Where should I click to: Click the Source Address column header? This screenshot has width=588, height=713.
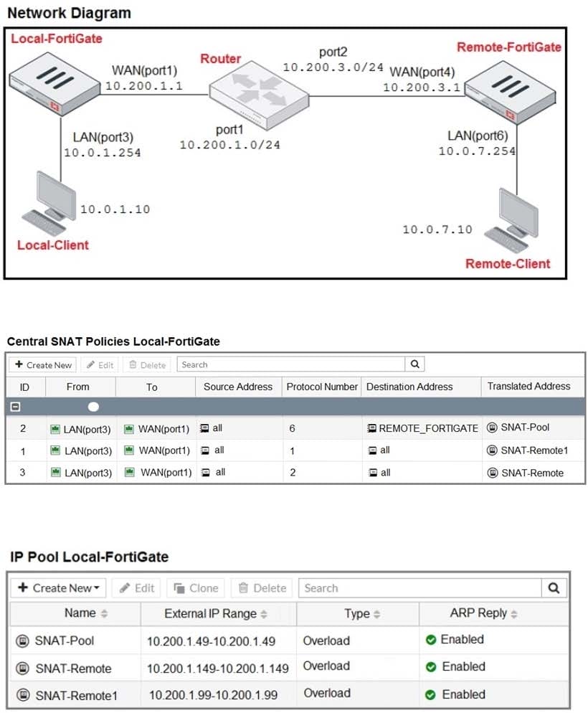coord(238,387)
